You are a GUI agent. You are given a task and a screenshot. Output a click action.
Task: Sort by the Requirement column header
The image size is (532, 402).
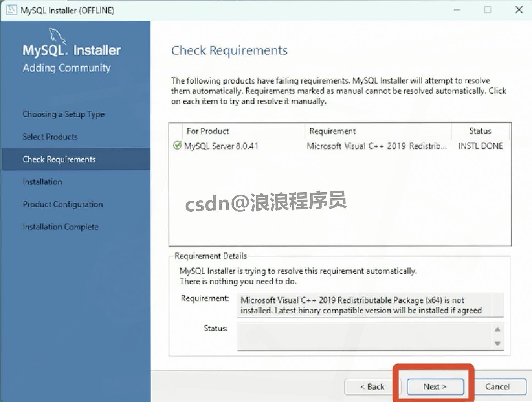pyautogui.click(x=378, y=131)
